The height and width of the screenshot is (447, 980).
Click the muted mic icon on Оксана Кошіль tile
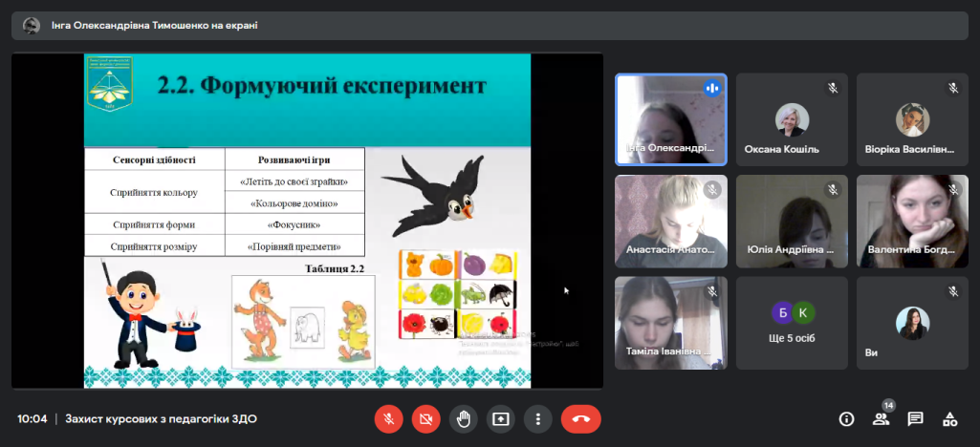click(833, 89)
